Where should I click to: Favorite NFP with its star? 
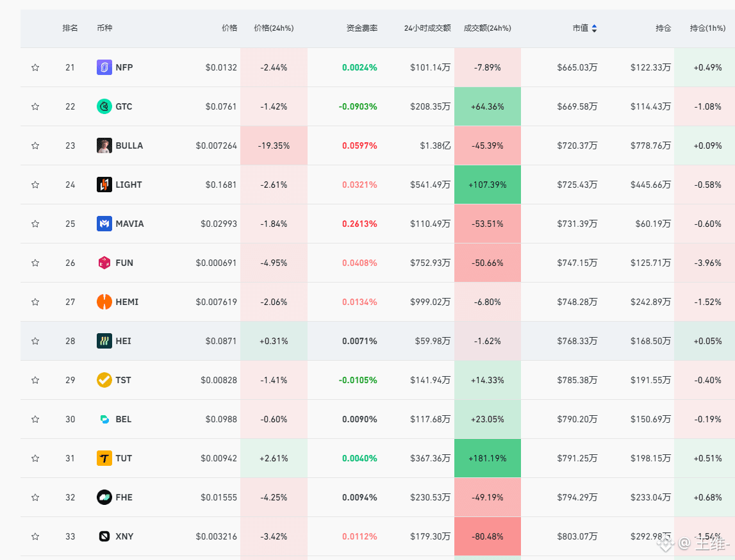click(35, 67)
